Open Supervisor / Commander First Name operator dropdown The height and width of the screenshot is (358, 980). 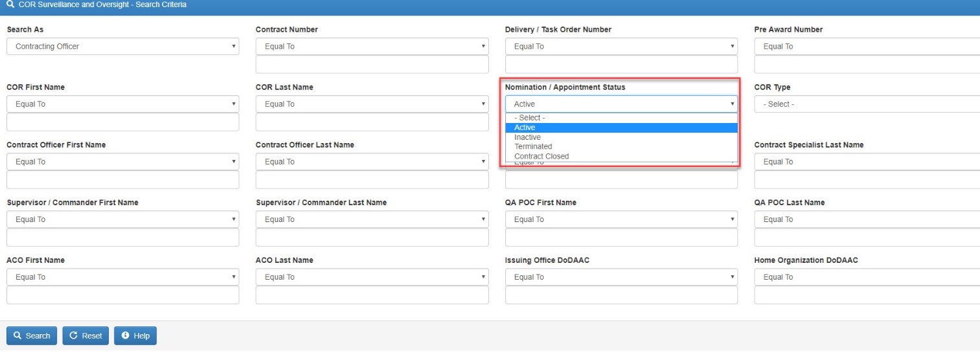pos(122,219)
